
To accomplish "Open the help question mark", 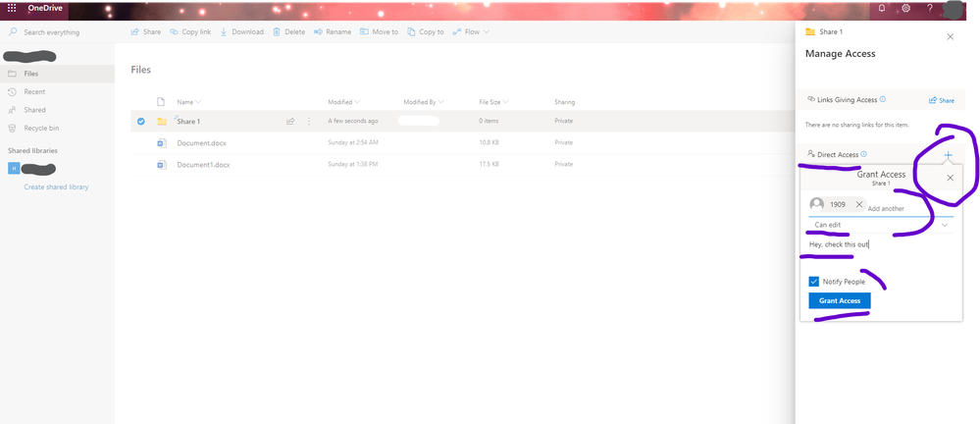I will click(x=929, y=9).
